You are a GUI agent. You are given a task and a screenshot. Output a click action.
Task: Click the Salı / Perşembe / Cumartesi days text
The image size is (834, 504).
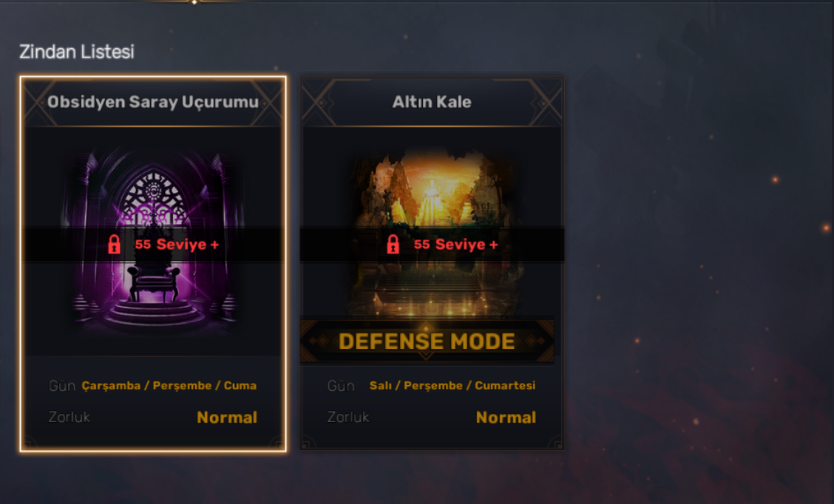pyautogui.click(x=452, y=386)
